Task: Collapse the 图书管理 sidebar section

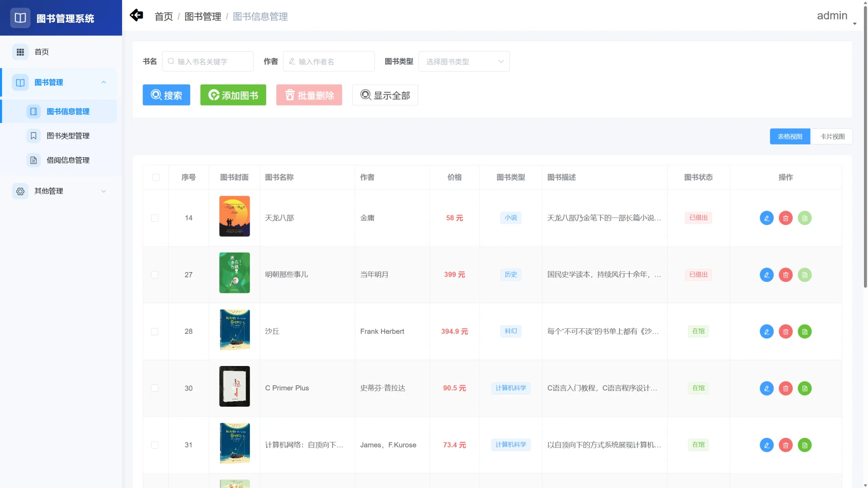Action: pos(104,82)
